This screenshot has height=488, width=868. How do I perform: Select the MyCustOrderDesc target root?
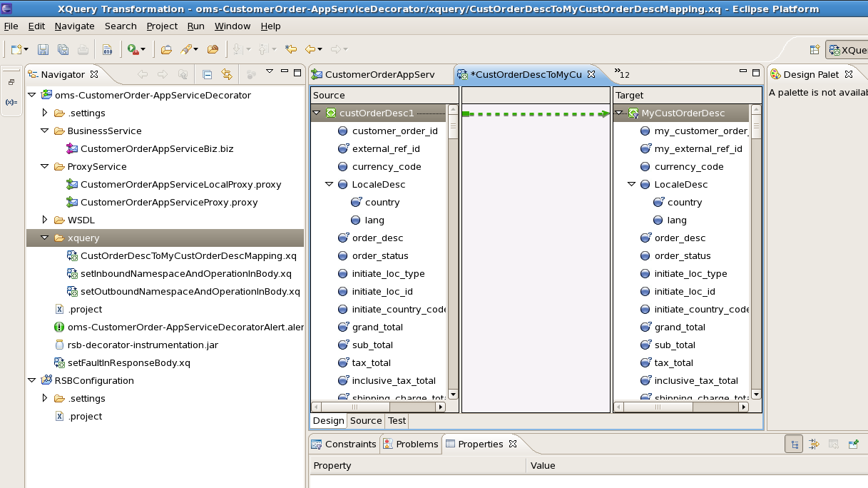[683, 113]
